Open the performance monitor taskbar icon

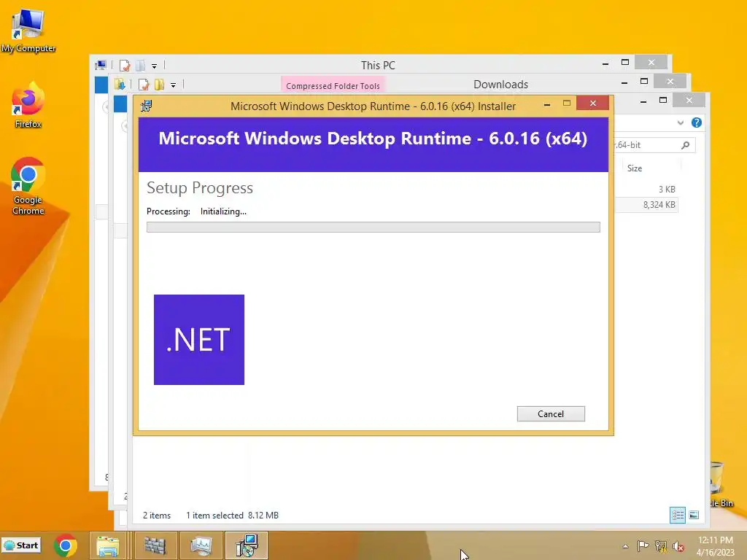[x=201, y=545]
